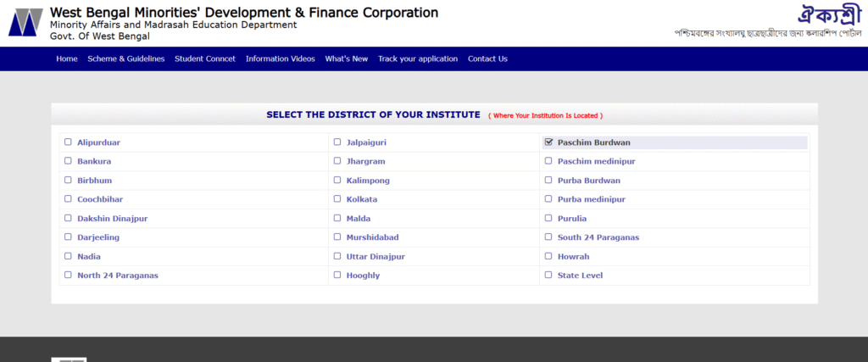Open Information Videos menu item

pos(280,58)
